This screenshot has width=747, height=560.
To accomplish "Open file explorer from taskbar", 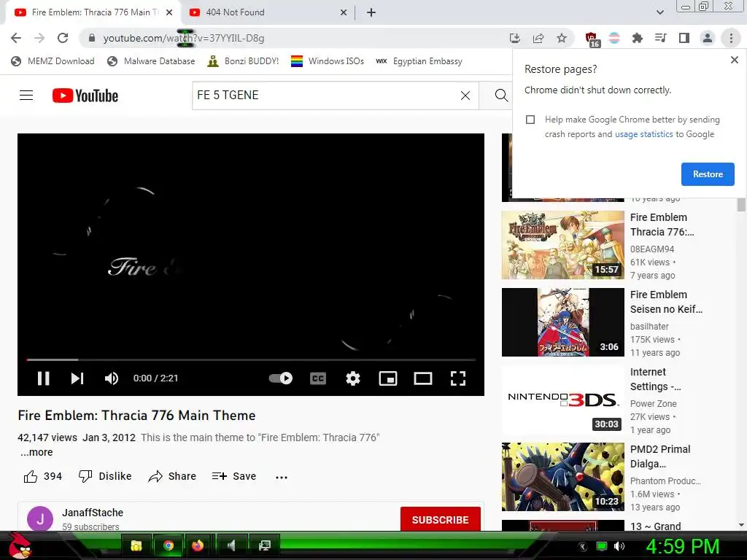I will point(136,545).
